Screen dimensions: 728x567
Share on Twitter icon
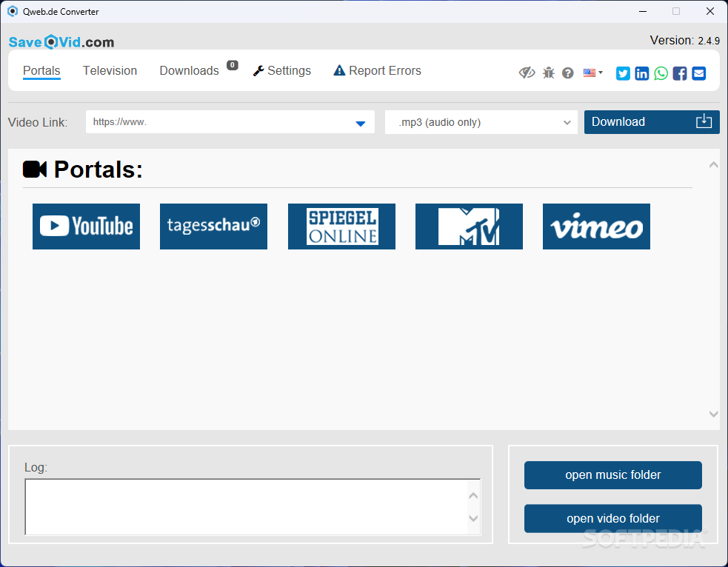623,73
